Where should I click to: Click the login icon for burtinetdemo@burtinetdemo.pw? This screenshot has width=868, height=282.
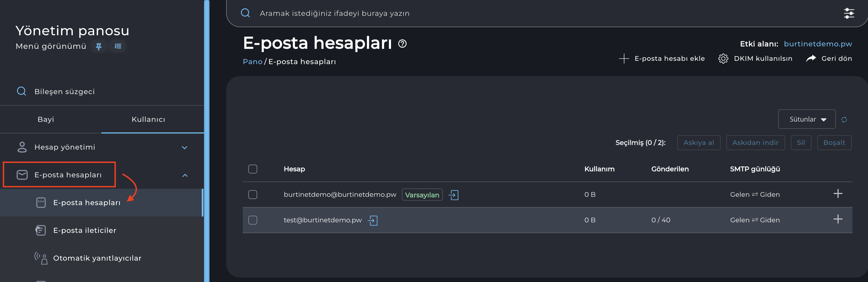click(x=454, y=195)
